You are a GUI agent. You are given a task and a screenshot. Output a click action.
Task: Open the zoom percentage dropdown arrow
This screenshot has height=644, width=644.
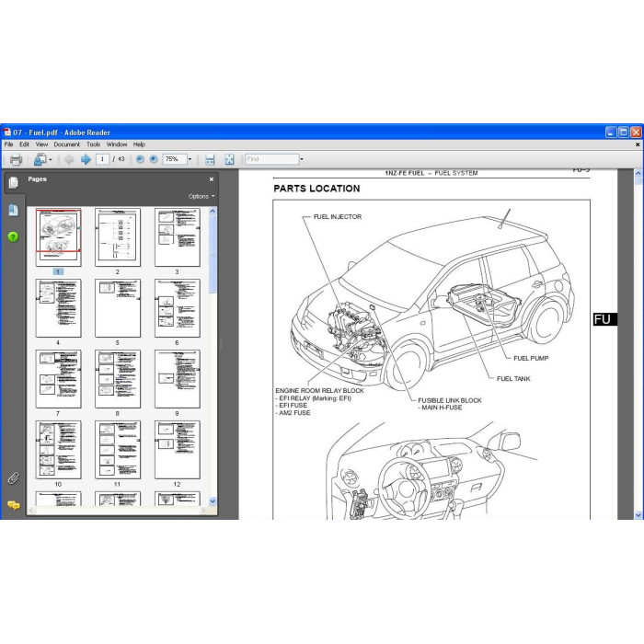pyautogui.click(x=190, y=159)
